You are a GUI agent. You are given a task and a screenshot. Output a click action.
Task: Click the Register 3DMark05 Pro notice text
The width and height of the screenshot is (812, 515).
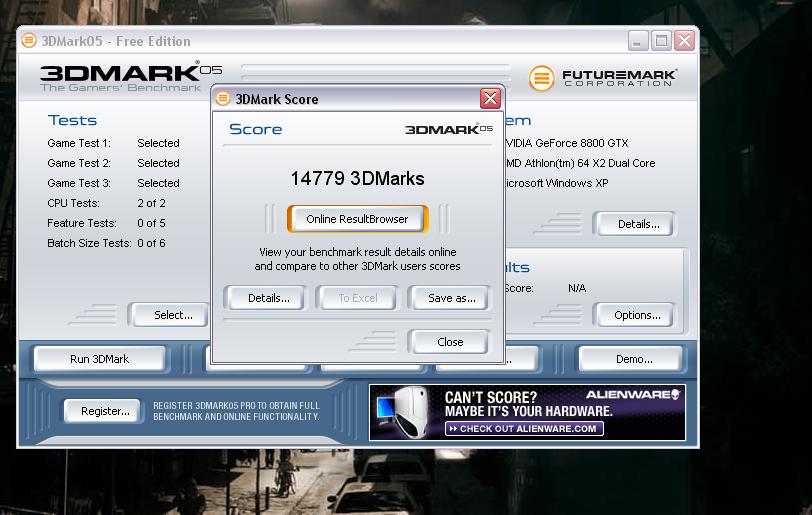click(x=236, y=411)
